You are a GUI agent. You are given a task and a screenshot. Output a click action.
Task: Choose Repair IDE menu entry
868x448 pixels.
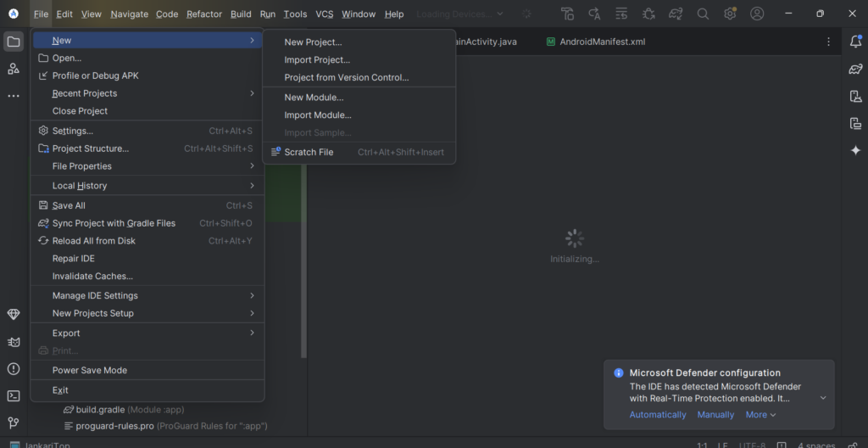[147, 259]
